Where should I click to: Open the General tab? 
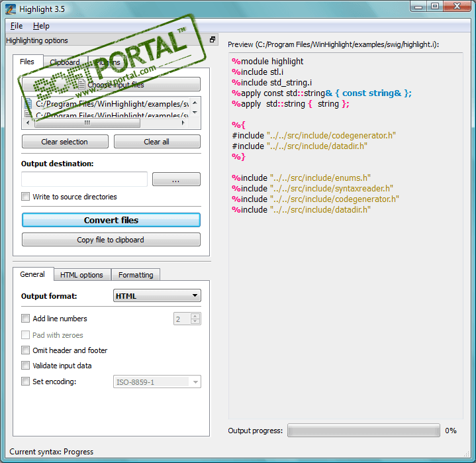click(x=32, y=274)
